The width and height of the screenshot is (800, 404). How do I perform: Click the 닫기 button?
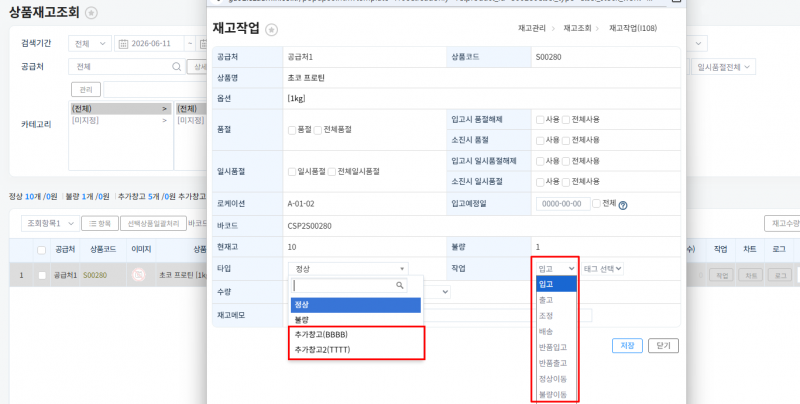[x=663, y=345]
